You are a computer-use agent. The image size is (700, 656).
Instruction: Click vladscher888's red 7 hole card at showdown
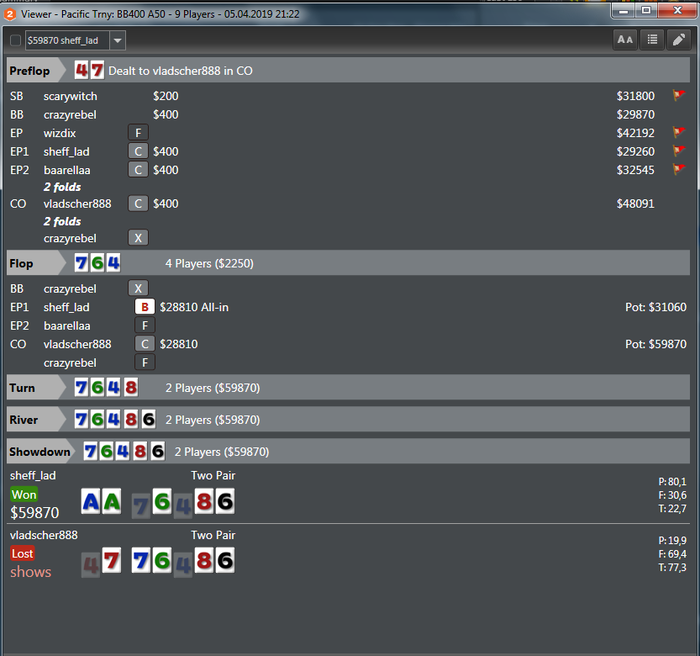pos(112,560)
